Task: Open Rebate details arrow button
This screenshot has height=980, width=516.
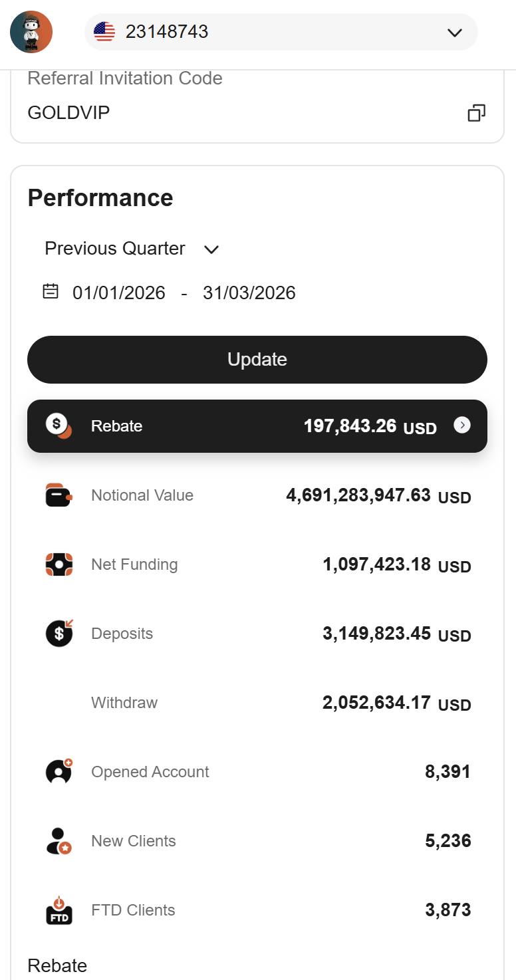Action: [462, 426]
